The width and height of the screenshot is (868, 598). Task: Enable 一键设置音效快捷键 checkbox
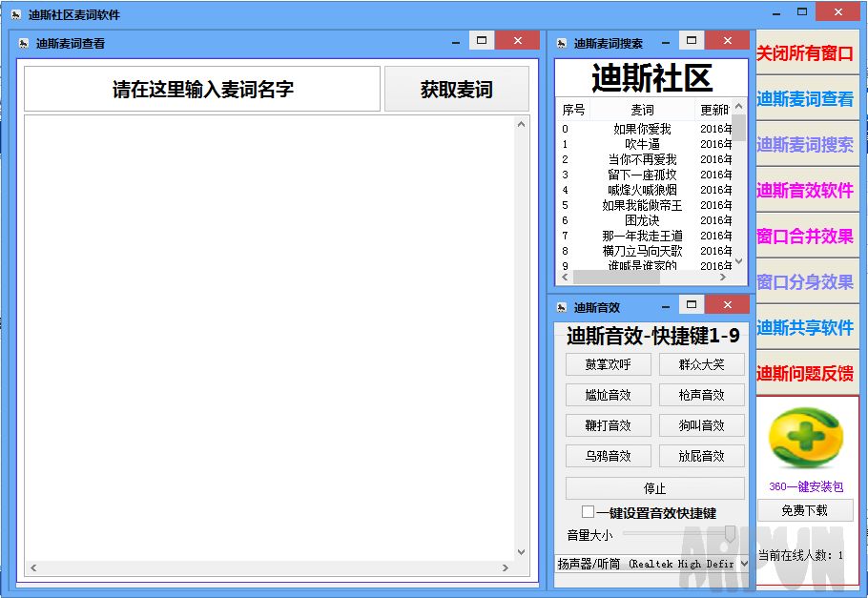point(588,511)
